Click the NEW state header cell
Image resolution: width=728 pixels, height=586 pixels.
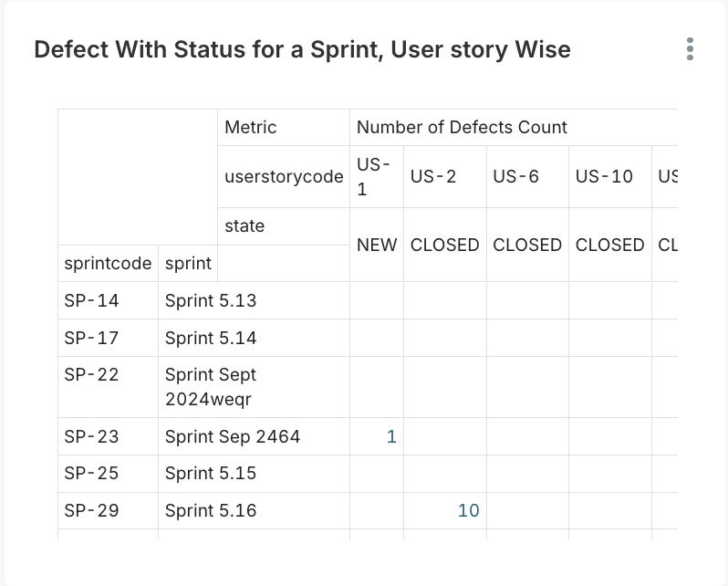point(377,245)
